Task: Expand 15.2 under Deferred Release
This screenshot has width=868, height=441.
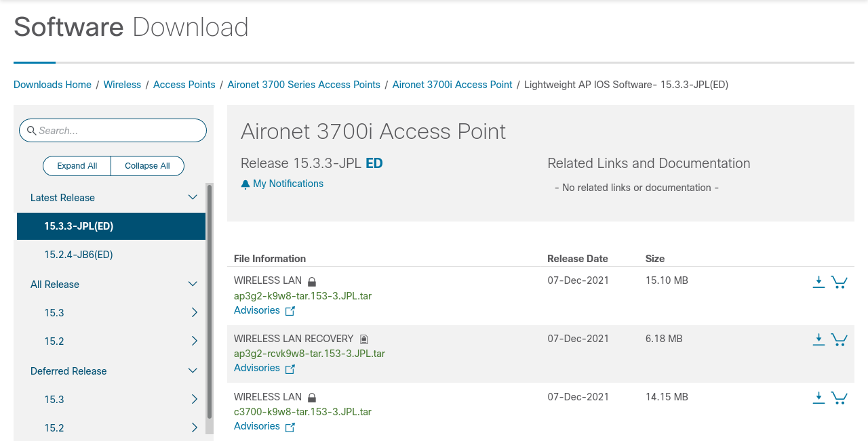Action: coord(194,428)
